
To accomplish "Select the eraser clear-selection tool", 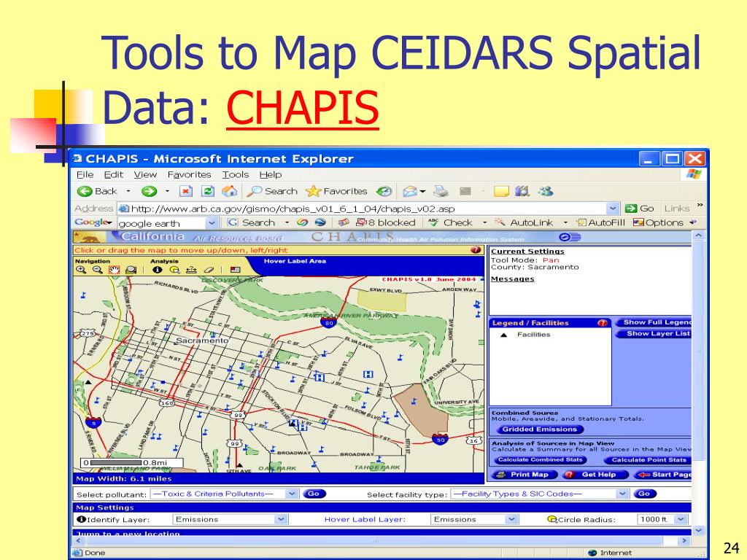I will [209, 270].
